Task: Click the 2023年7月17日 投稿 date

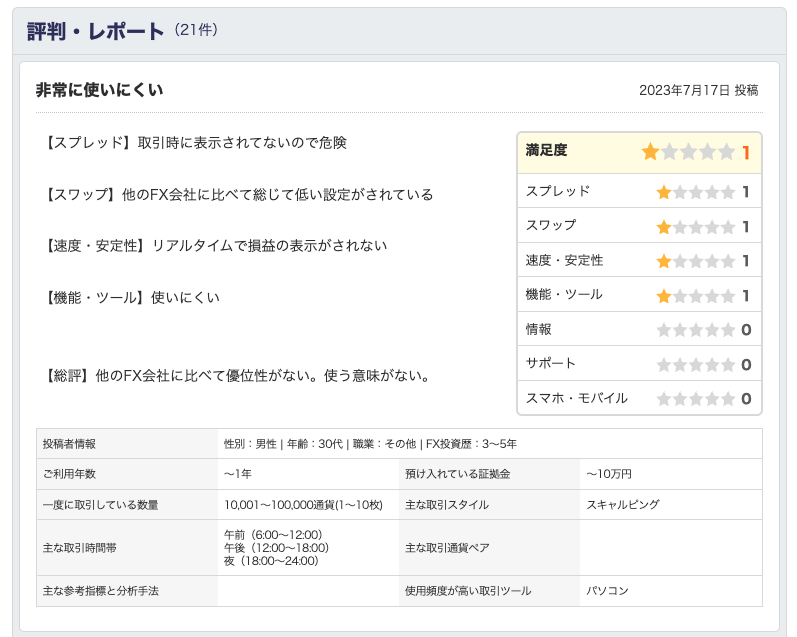Action: (x=698, y=90)
